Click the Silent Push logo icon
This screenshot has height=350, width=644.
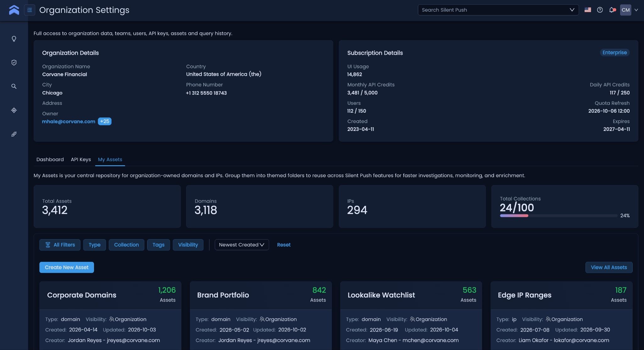pos(14,10)
